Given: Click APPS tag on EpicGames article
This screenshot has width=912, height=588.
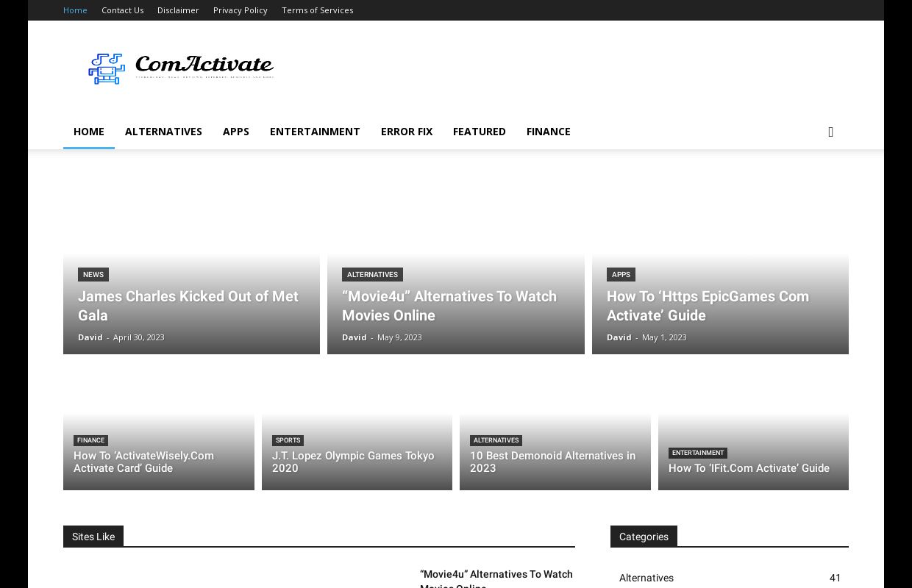Looking at the screenshot, I should [621, 275].
